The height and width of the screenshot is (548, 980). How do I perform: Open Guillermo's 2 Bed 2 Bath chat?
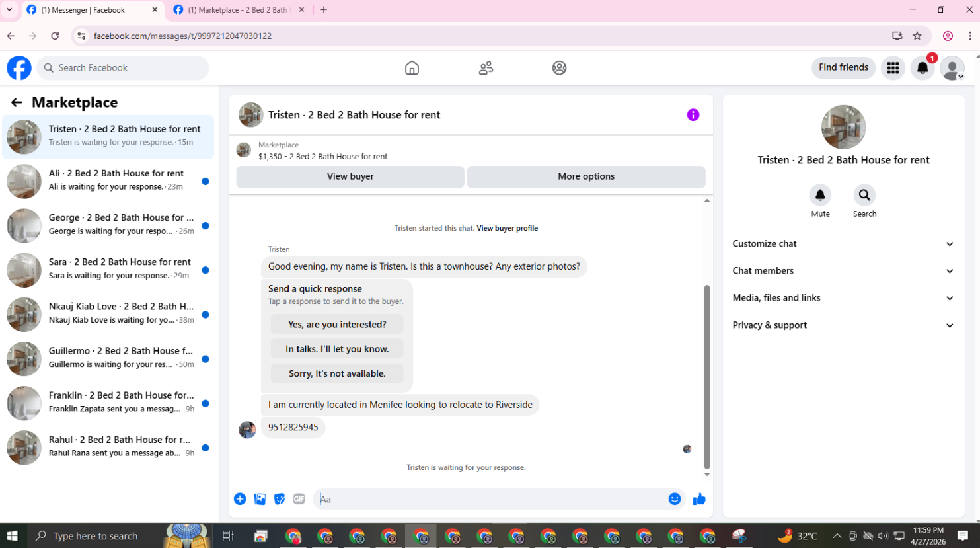[x=108, y=358]
